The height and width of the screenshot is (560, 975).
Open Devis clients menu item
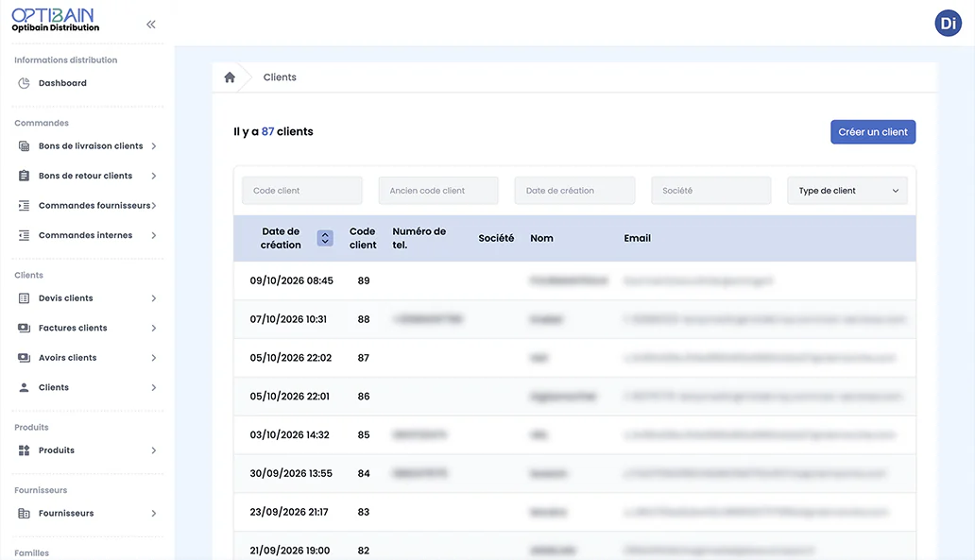coord(66,298)
